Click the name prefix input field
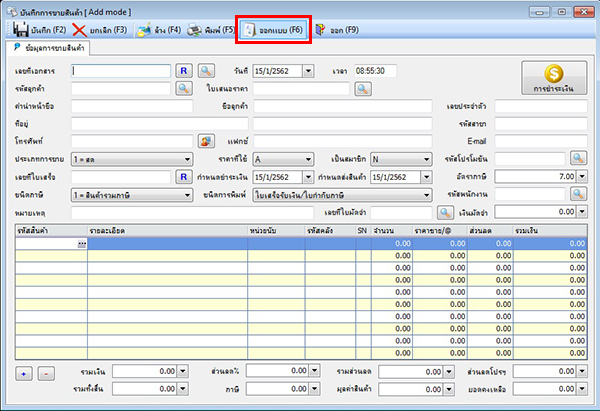 tap(132, 106)
